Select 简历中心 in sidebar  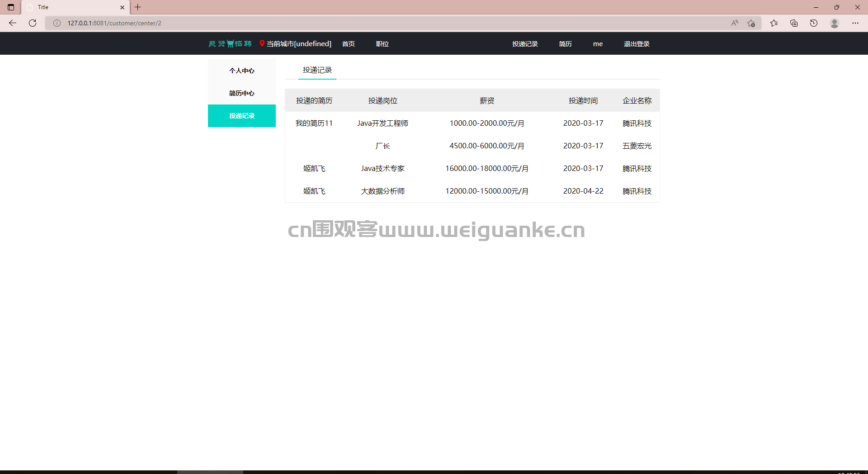(x=242, y=93)
